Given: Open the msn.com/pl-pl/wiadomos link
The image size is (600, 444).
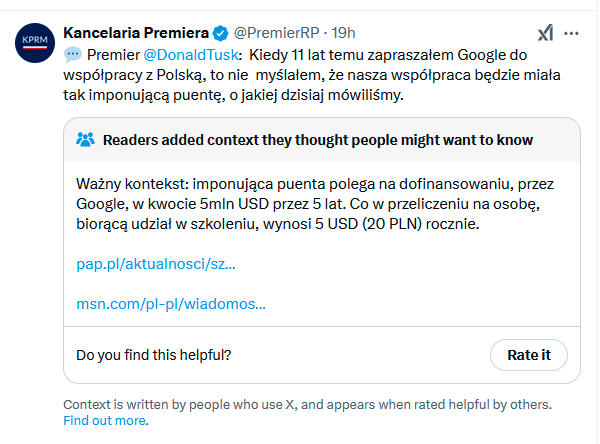Looking at the screenshot, I should tap(171, 304).
